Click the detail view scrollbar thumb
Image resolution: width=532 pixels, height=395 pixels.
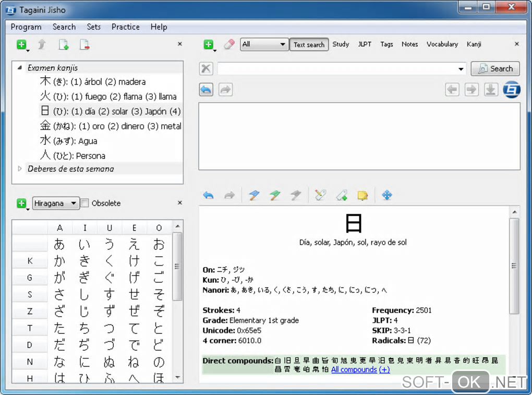(x=514, y=266)
